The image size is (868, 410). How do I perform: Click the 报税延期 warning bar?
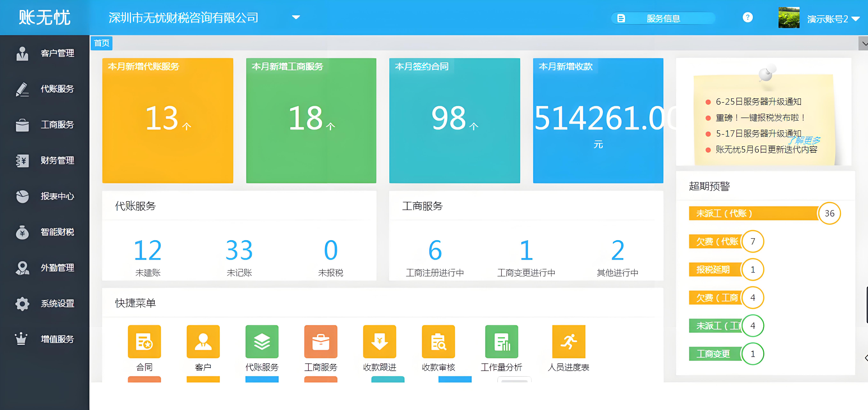(x=716, y=270)
